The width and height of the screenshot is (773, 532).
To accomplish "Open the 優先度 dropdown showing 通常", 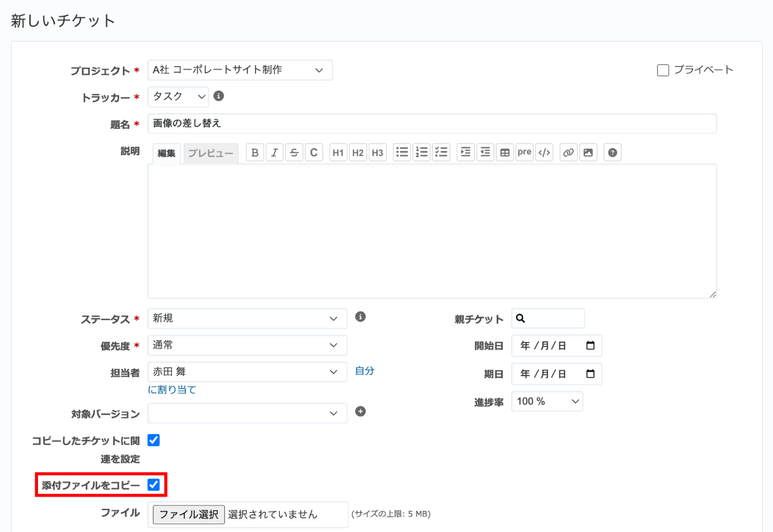I will pyautogui.click(x=247, y=345).
